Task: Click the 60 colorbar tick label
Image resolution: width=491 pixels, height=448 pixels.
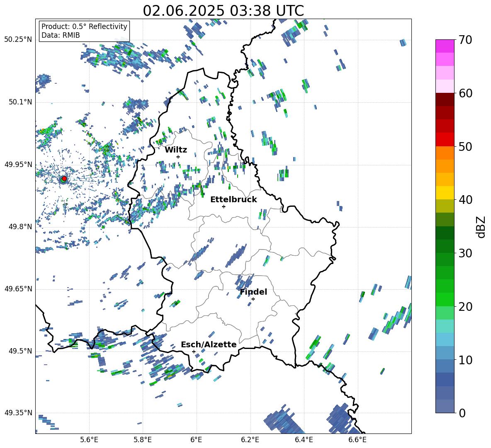Action: pyautogui.click(x=465, y=93)
